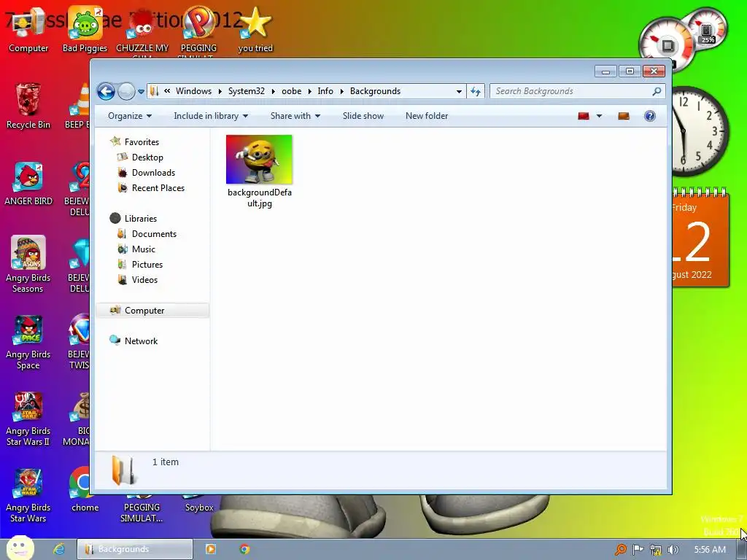Viewport: 747px width, 560px height.
Task: Select the chome desktop icon
Action: point(85,491)
